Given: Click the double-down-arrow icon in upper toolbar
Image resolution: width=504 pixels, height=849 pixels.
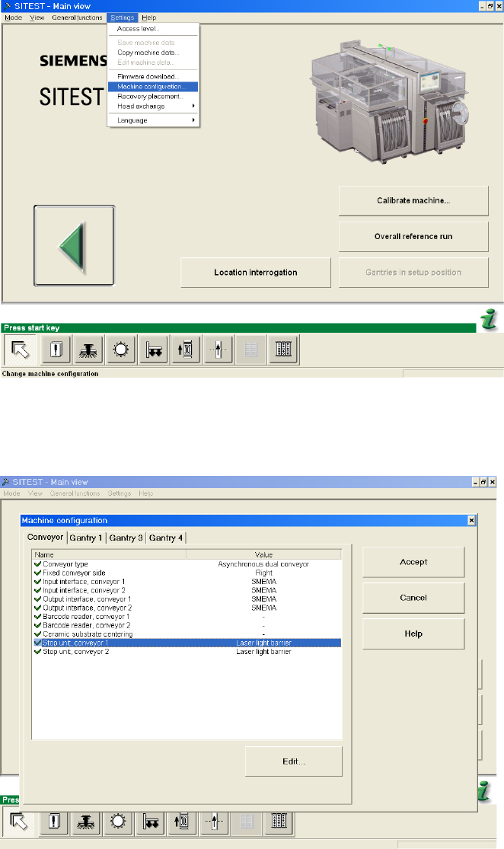Looking at the screenshot, I should click(153, 349).
